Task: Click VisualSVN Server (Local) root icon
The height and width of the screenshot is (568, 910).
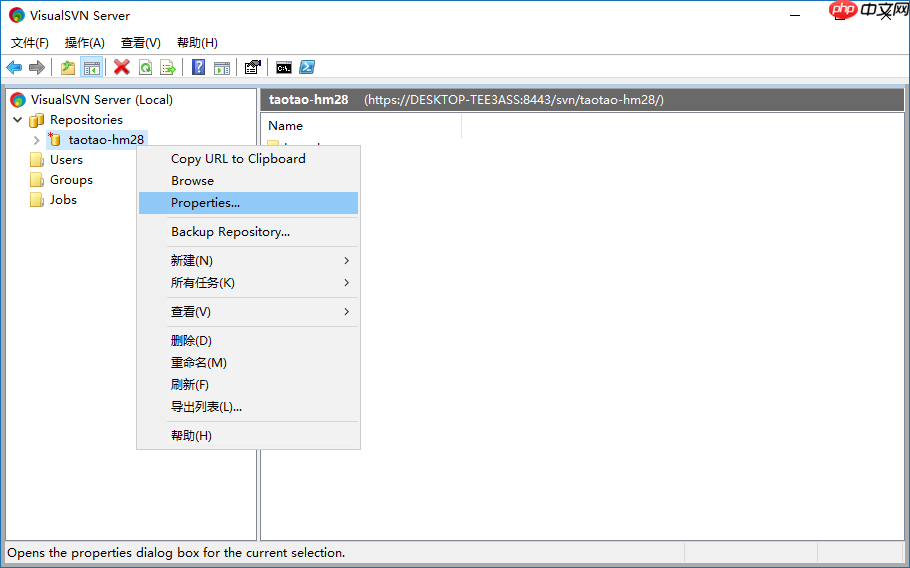Action: (x=18, y=100)
